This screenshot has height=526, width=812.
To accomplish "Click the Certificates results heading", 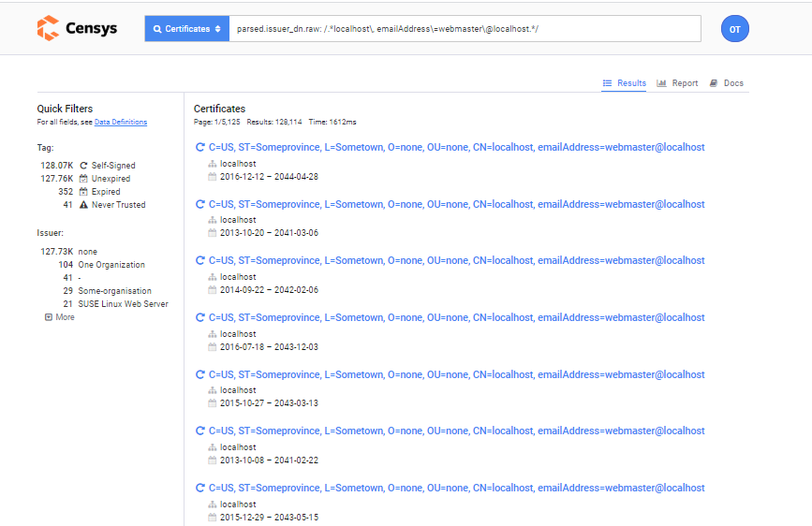I will point(219,109).
